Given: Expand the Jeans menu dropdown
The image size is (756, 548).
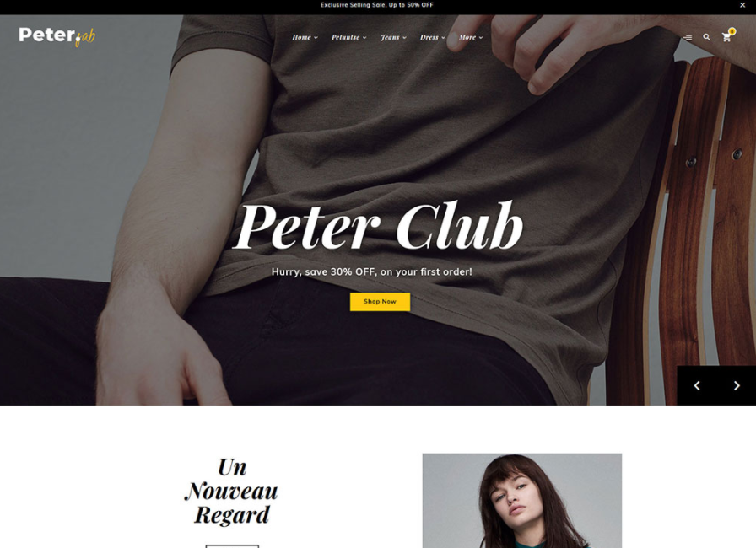Looking at the screenshot, I should pos(393,37).
